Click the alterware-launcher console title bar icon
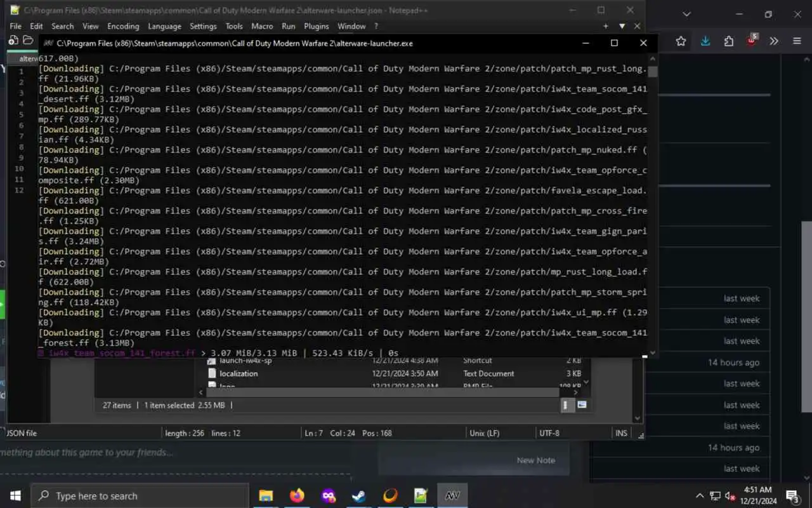 click(x=48, y=43)
